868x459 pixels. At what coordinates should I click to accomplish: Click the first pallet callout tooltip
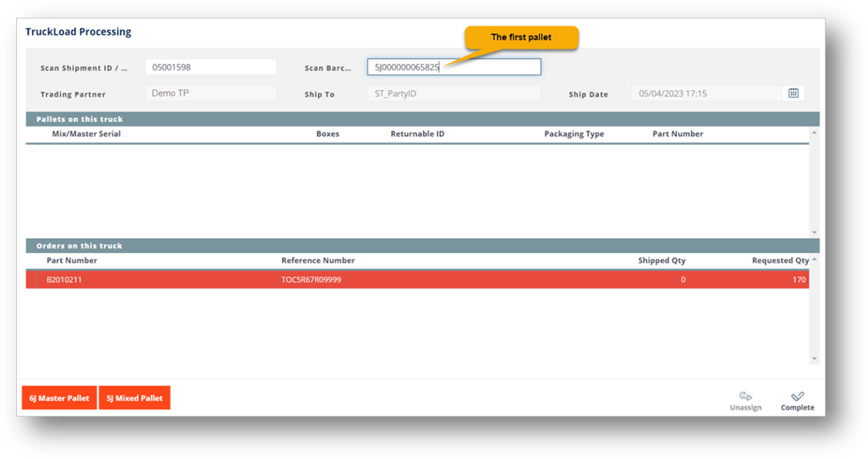521,36
